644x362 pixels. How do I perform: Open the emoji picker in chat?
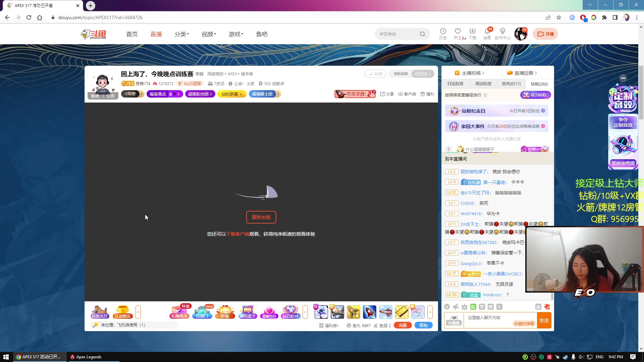coord(447,307)
